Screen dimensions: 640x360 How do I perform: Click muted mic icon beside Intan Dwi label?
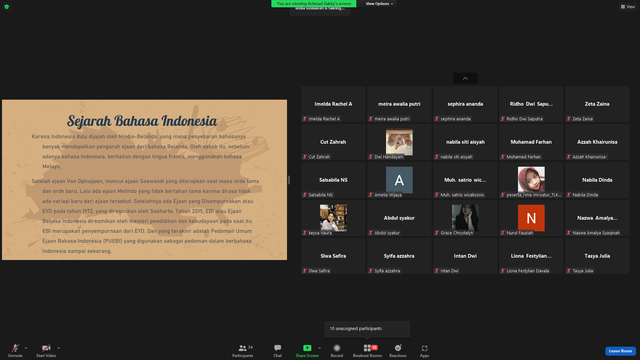437,271
